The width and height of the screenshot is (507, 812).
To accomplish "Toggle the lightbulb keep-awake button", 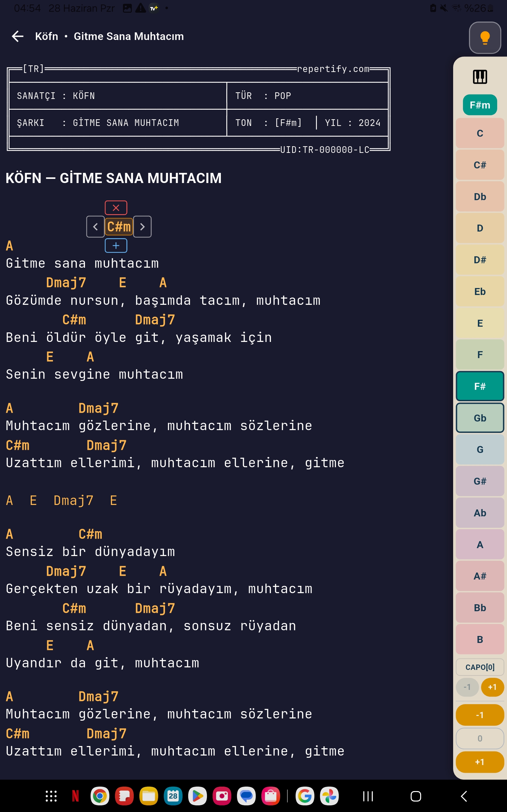I will [x=485, y=37].
